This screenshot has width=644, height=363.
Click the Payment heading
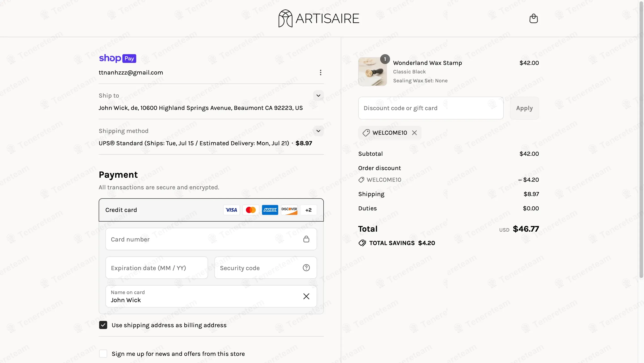click(x=118, y=175)
